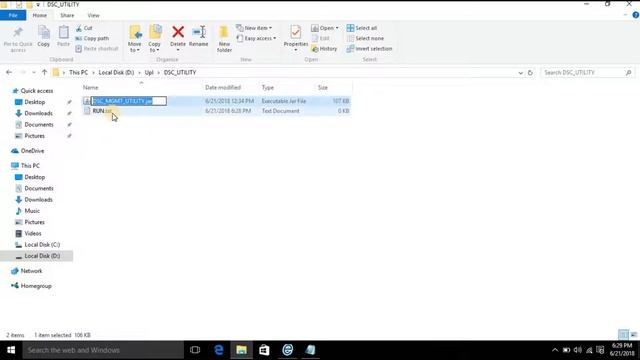Expand the address bar history dropdown
Image resolution: width=640 pixels, height=360 pixels.
coord(520,73)
